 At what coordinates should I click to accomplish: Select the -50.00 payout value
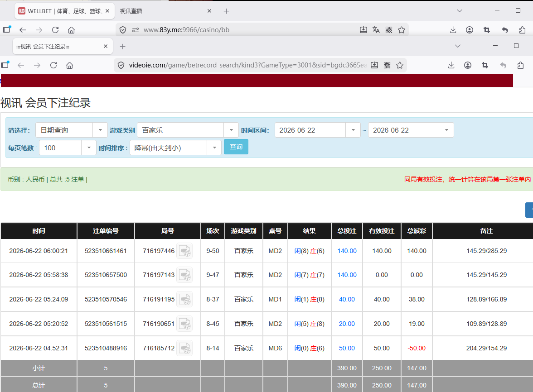point(417,348)
